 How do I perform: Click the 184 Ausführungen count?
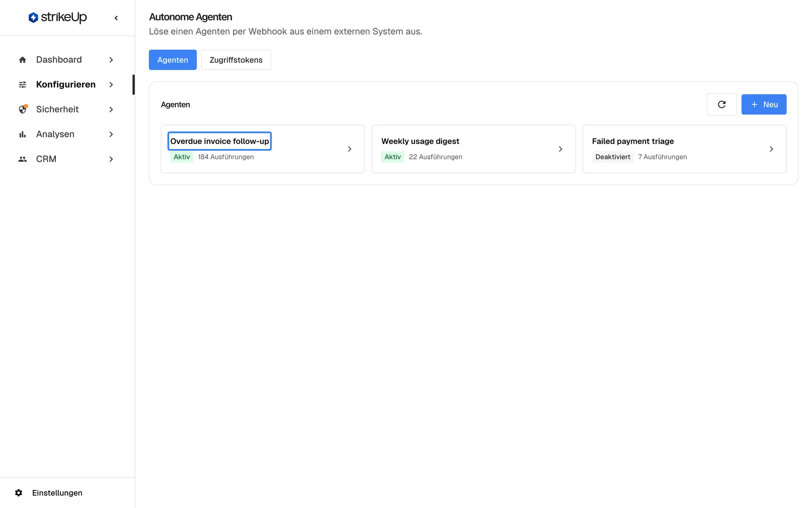tap(226, 157)
